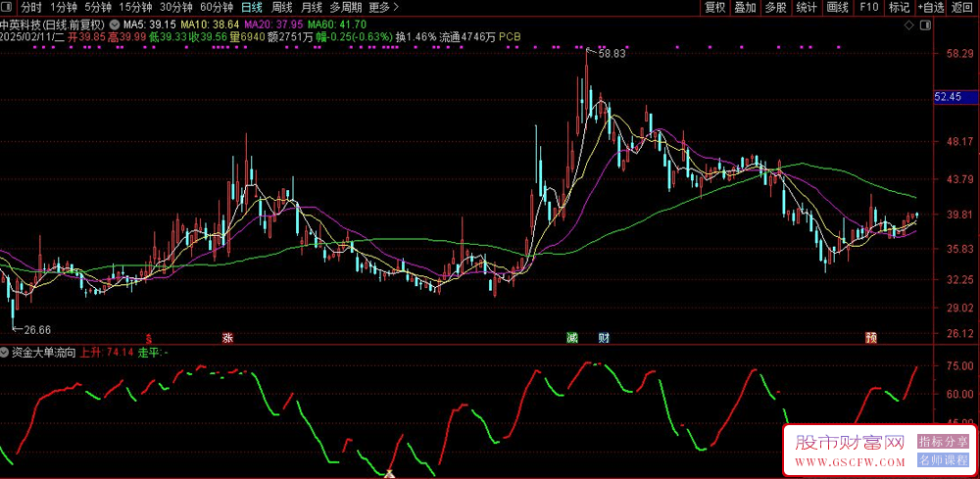Click the green '减' event marker
980x479 pixels.
[x=571, y=338]
